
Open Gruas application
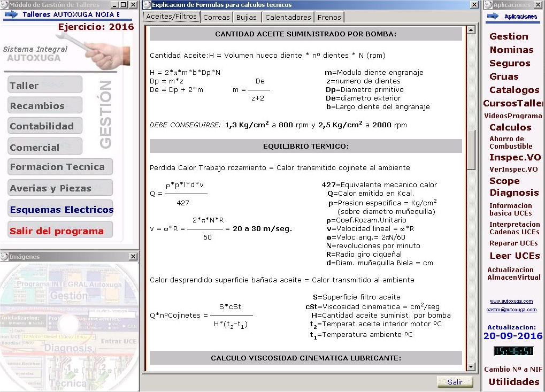pos(504,76)
